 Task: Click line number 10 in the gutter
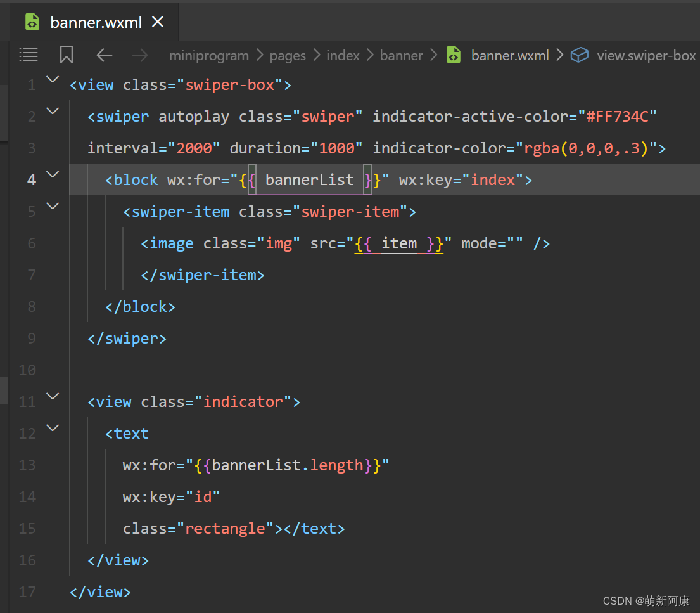(27, 370)
